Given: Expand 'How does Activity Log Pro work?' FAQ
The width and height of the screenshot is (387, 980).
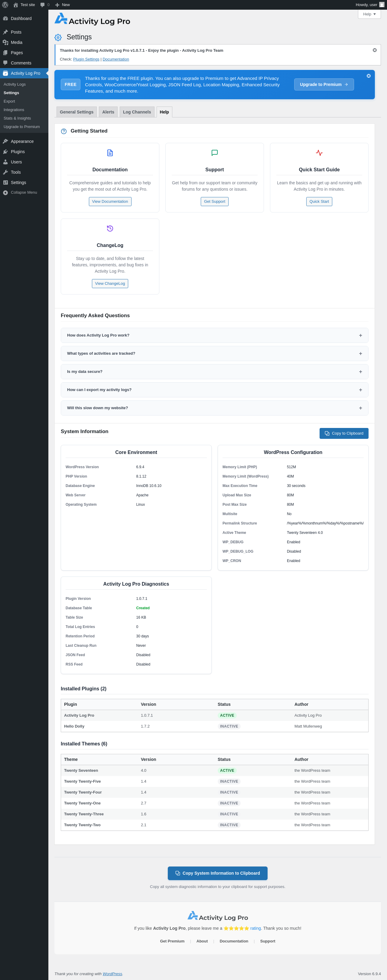Looking at the screenshot, I should pyautogui.click(x=214, y=336).
